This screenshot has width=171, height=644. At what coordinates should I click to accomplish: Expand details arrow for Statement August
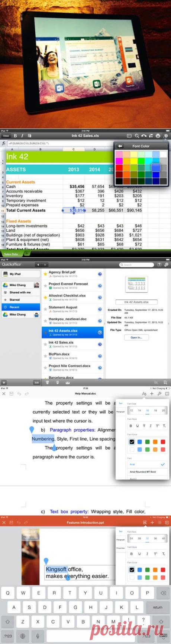[100, 309]
